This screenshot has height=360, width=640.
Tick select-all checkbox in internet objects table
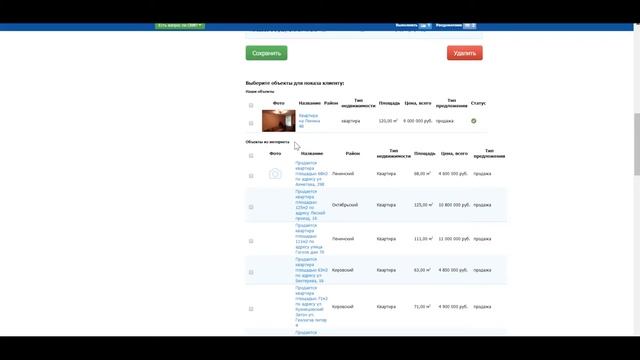[x=251, y=156]
